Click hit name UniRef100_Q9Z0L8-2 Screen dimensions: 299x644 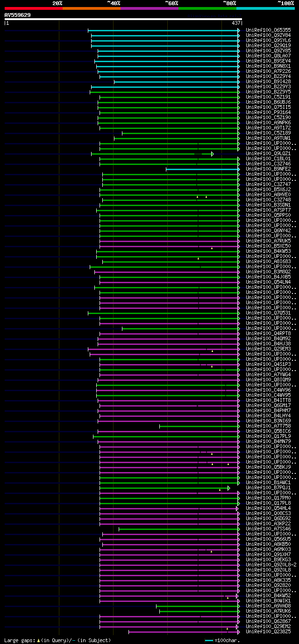click(x=271, y=565)
